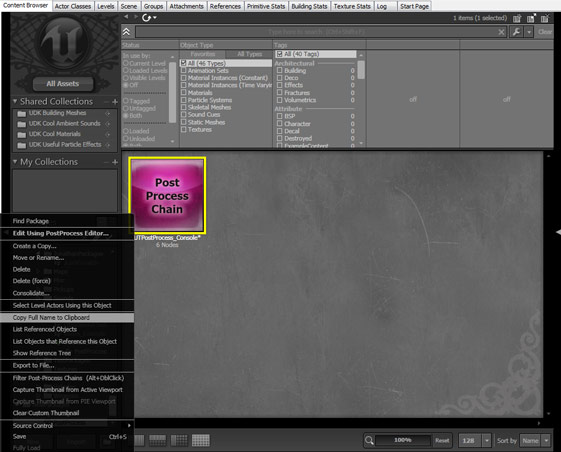Click the search magnifier icon near zoom
The image size is (561, 452).
369,440
